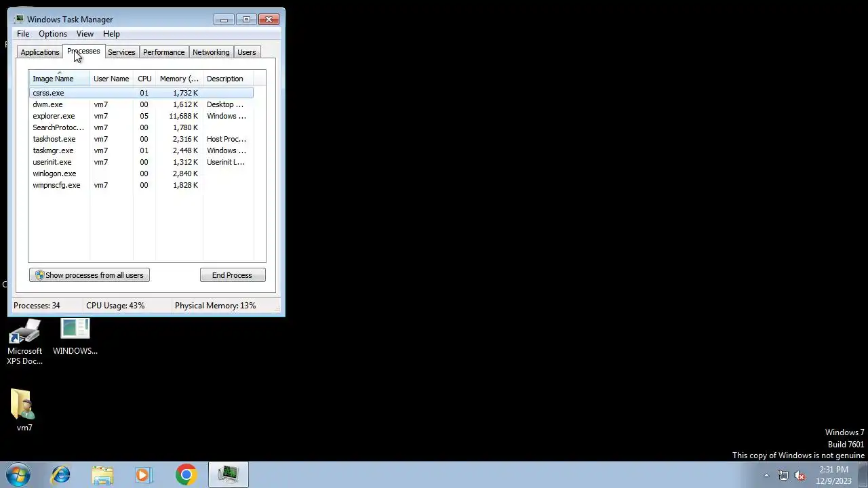This screenshot has width=868, height=488.
Task: Click Show processes from all users
Action: (x=90, y=275)
